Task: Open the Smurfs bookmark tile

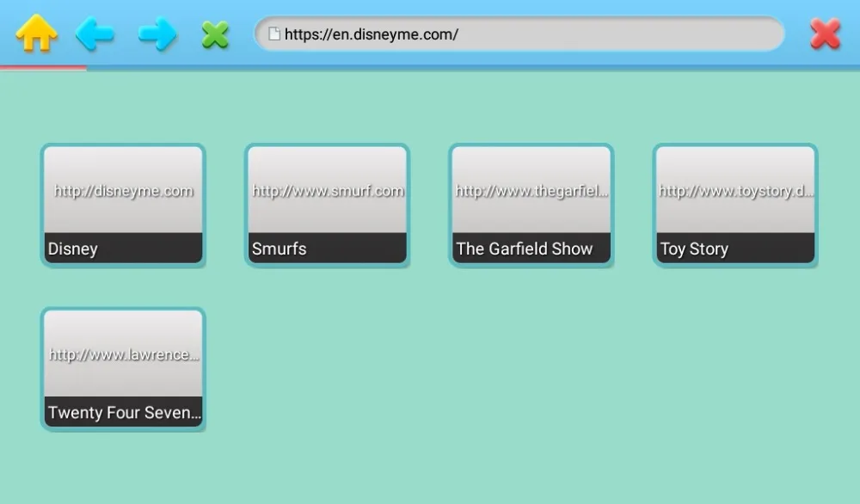Action: click(x=328, y=205)
